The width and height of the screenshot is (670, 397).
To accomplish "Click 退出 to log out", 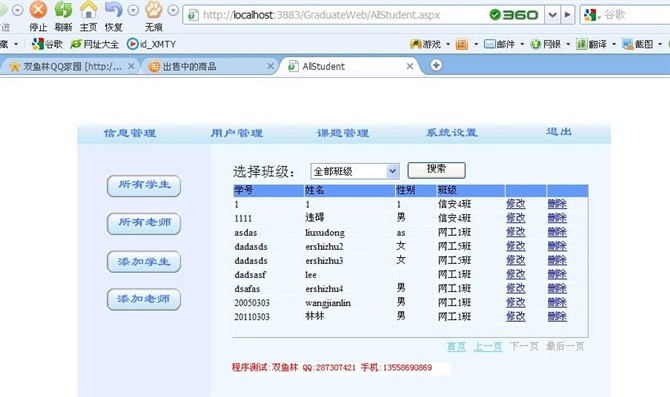I will [559, 132].
